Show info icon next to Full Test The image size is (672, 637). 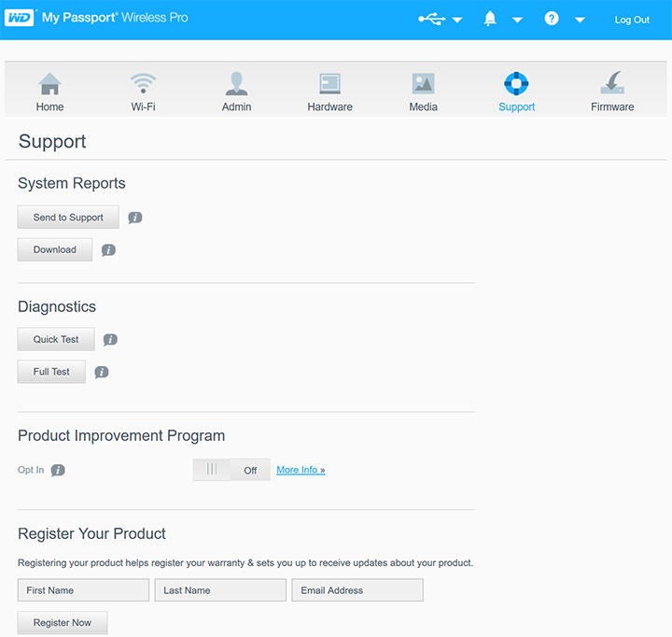pos(102,372)
